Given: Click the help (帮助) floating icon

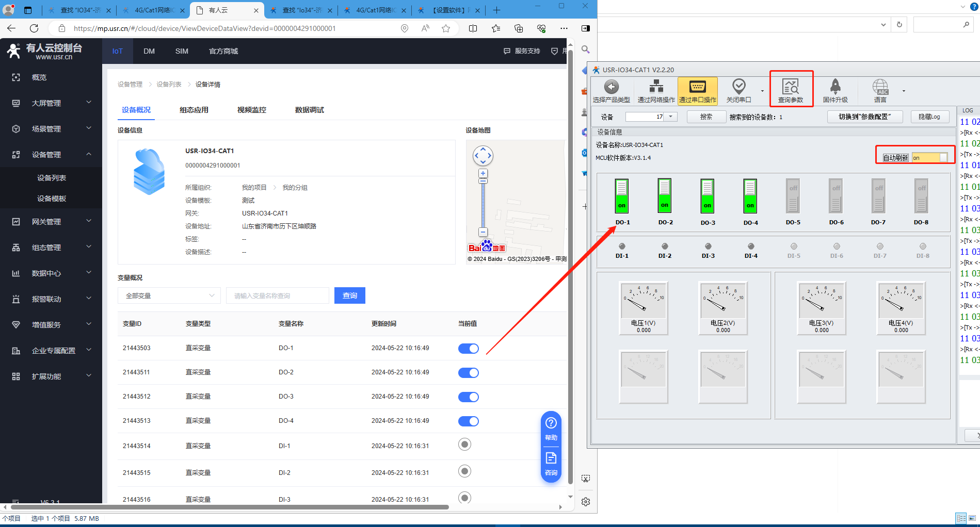Looking at the screenshot, I should (x=551, y=429).
